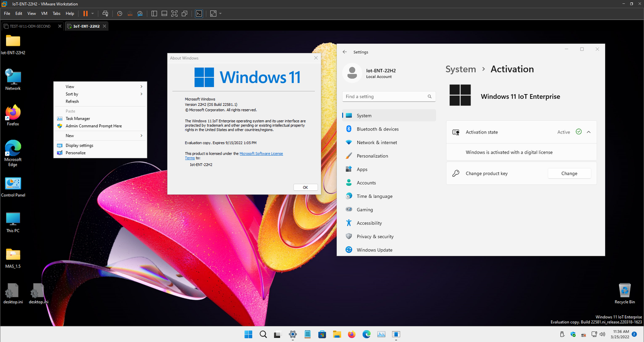
Task: Open Microsoft Software License Terms link
Action: tap(261, 153)
